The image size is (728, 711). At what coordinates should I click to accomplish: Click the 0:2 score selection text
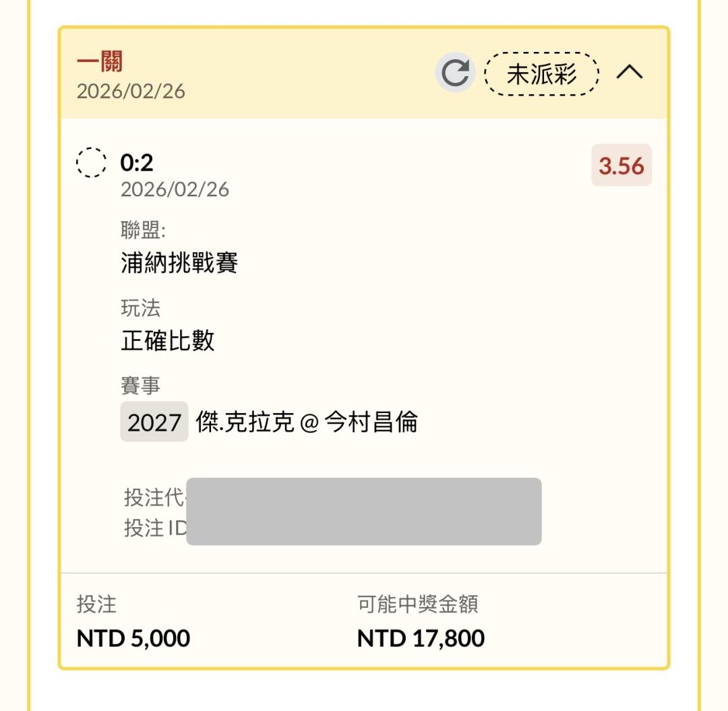click(137, 162)
